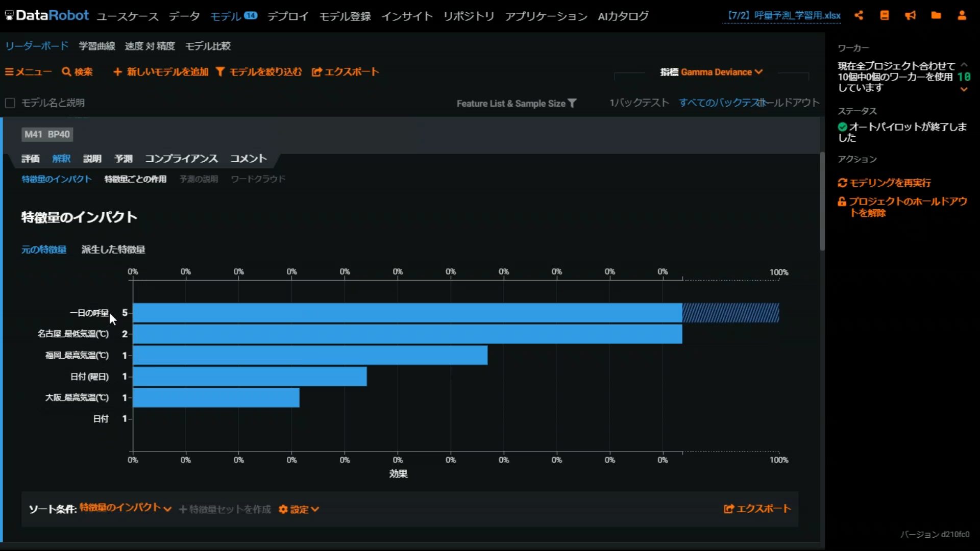
Task: Click プロジェクトのホールドアウトを解除 unlock action
Action: pyautogui.click(x=902, y=207)
